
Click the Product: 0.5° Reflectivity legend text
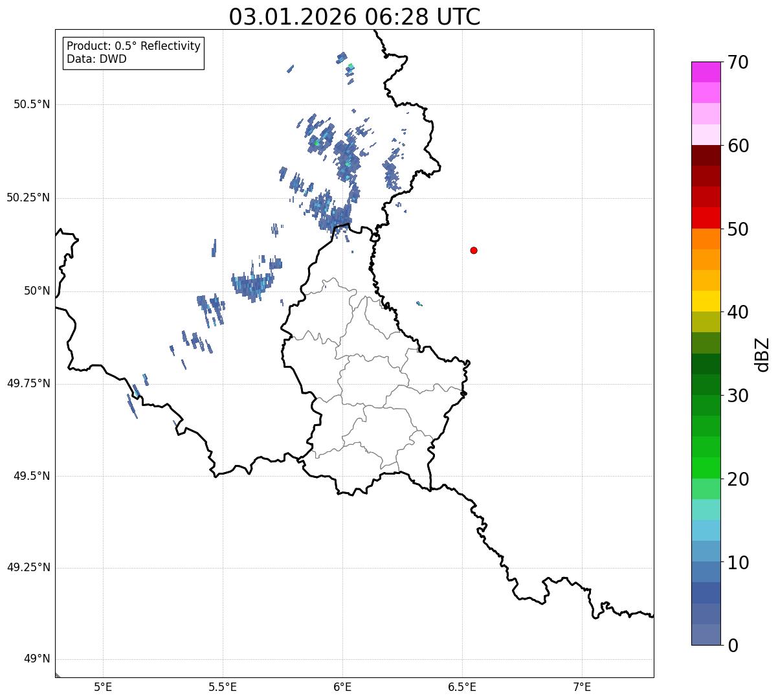[x=133, y=47]
